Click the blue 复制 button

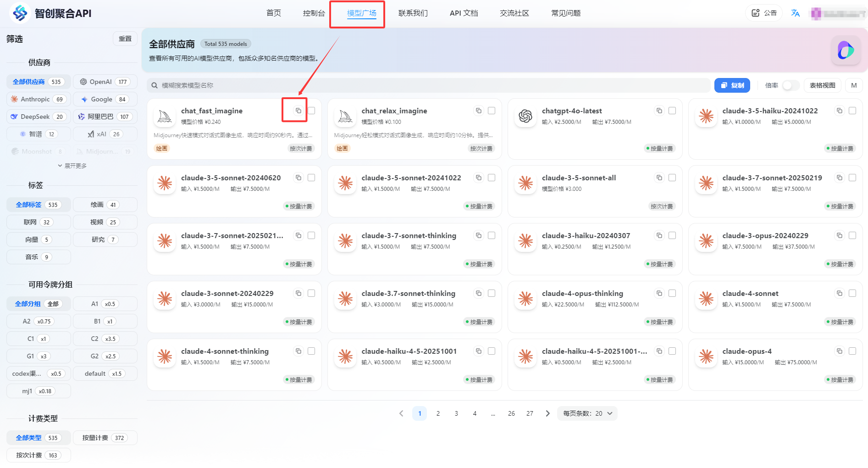coord(732,85)
